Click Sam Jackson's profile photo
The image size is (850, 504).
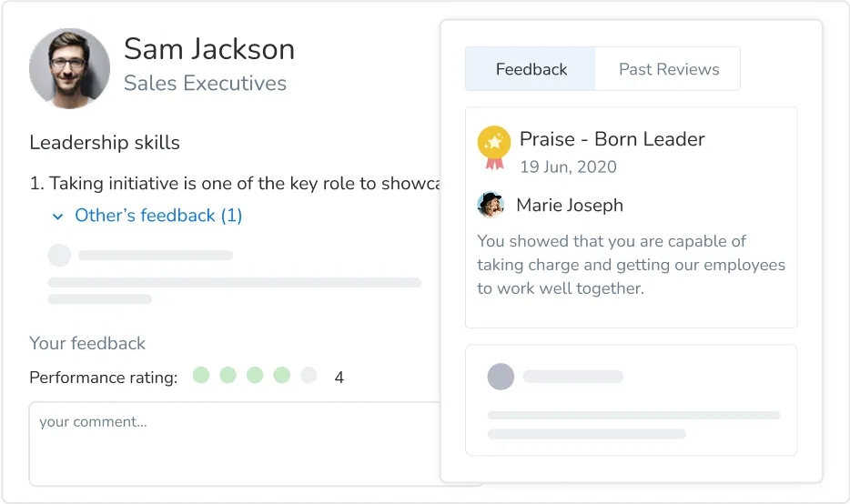[x=69, y=68]
